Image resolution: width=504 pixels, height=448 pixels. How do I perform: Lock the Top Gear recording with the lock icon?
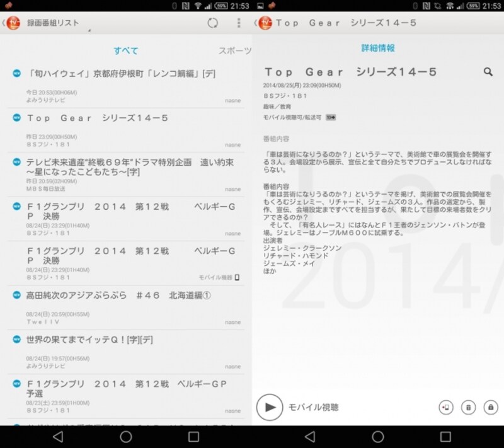[490, 407]
